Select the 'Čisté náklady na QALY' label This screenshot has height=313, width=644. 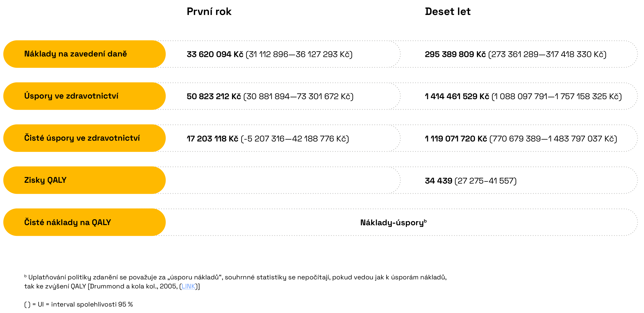point(68,222)
